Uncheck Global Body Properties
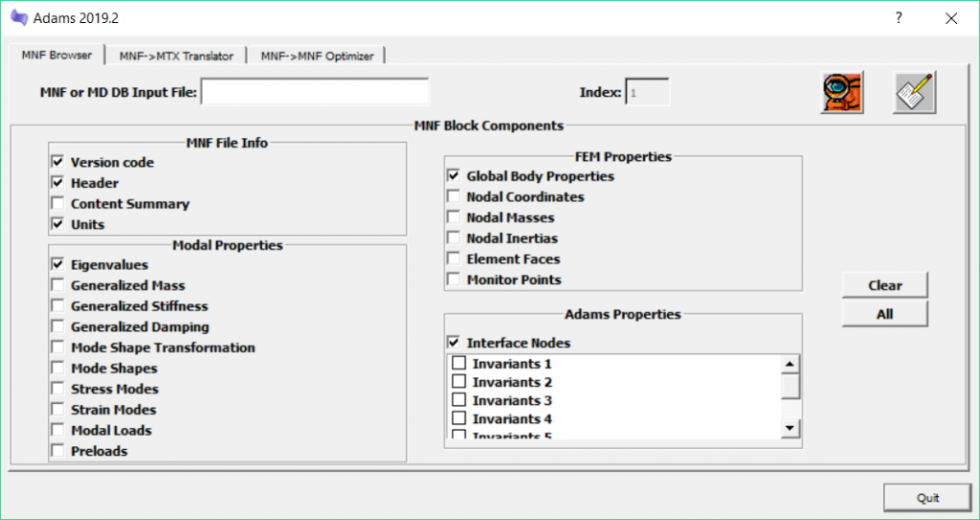The width and height of the screenshot is (980, 520). (453, 176)
